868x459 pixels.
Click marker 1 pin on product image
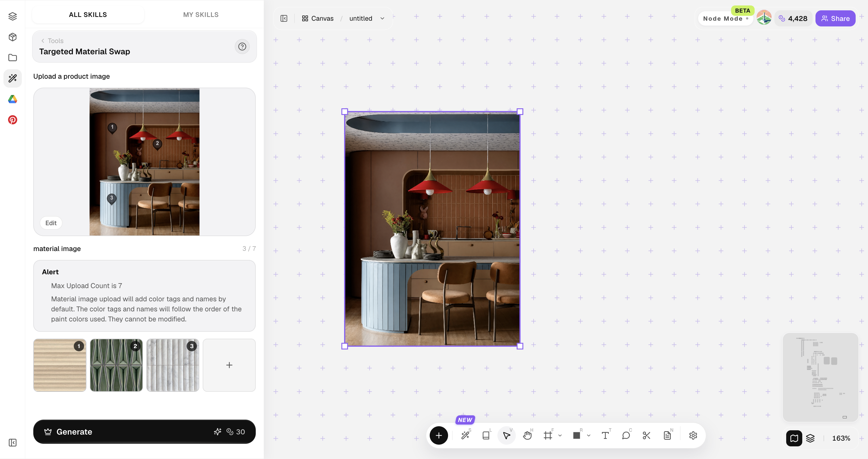pos(112,128)
